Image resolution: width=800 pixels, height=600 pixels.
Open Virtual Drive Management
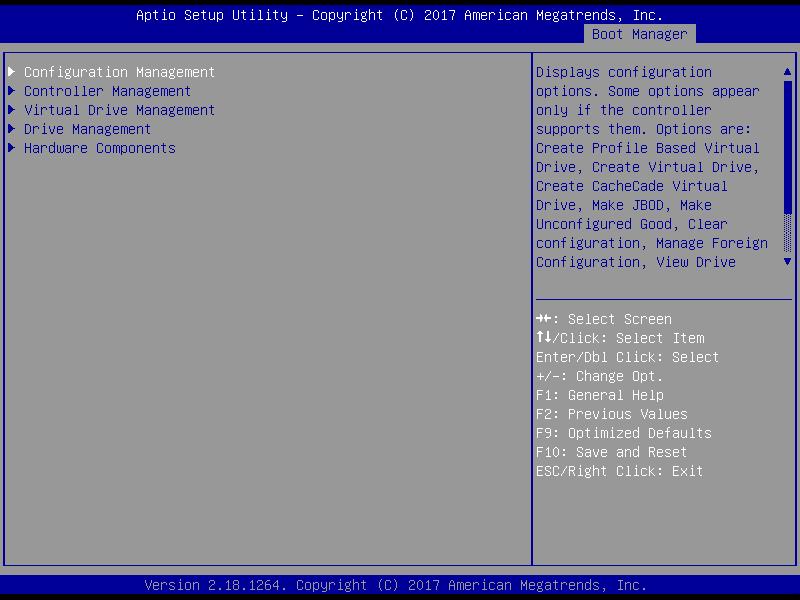[119, 110]
